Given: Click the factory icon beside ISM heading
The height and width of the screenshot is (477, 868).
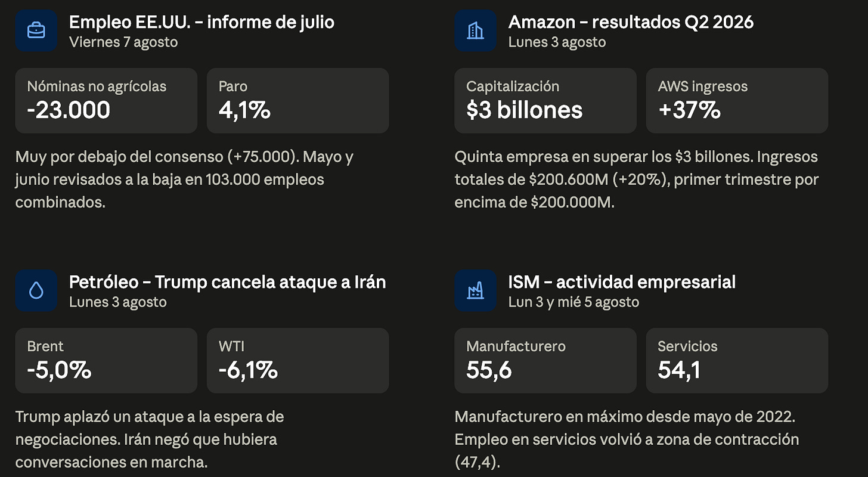Looking at the screenshot, I should coord(476,290).
